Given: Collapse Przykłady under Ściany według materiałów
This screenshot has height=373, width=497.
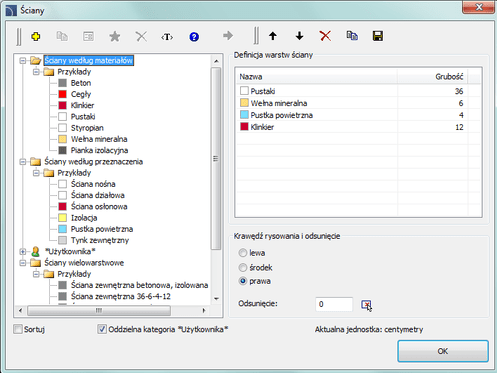Looking at the screenshot, I should [36, 72].
